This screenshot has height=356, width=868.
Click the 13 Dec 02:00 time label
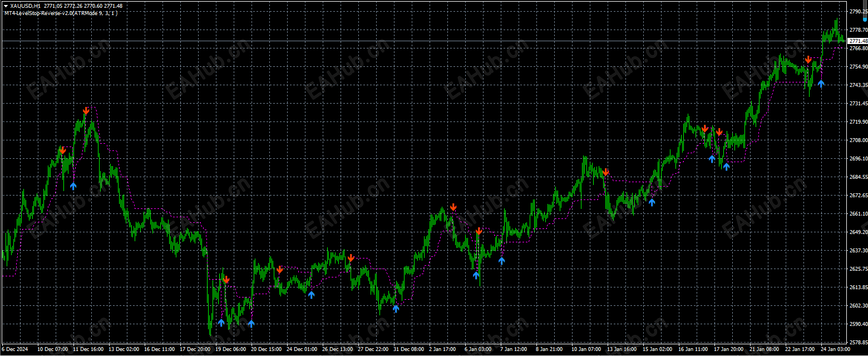pyautogui.click(x=124, y=349)
